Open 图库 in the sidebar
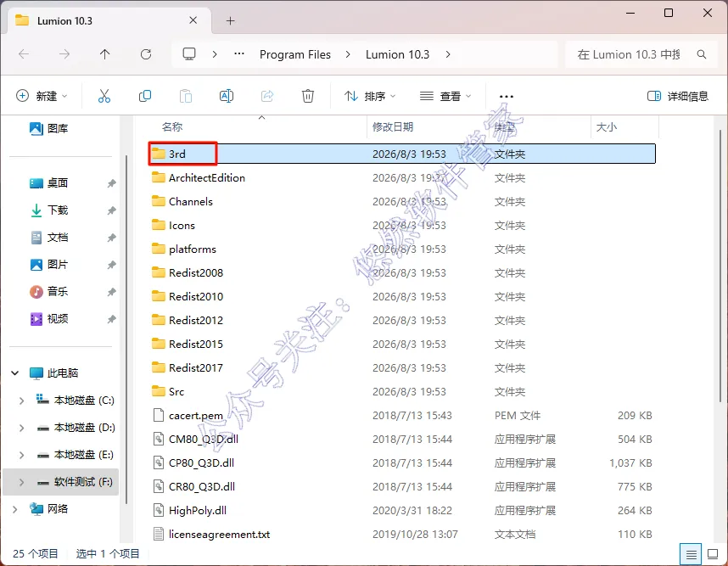Viewport: 728px width, 566px height. pyautogui.click(x=48, y=128)
